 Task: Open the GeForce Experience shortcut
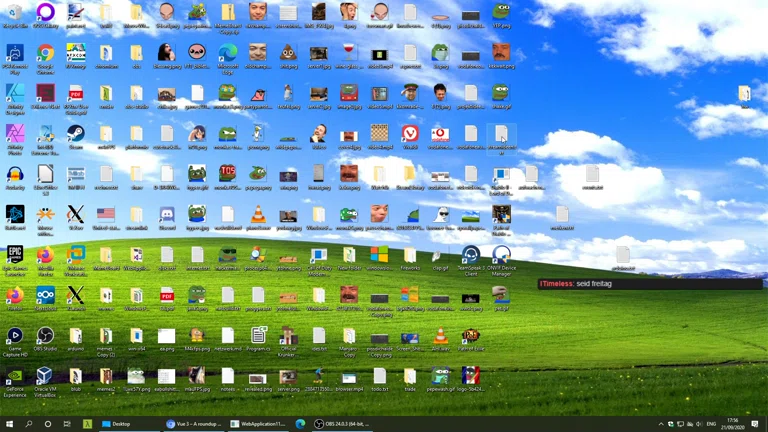[x=15, y=382]
